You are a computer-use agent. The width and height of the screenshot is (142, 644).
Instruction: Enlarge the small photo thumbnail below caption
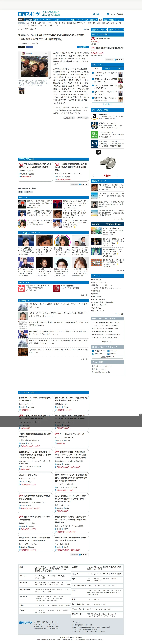pos(22,91)
